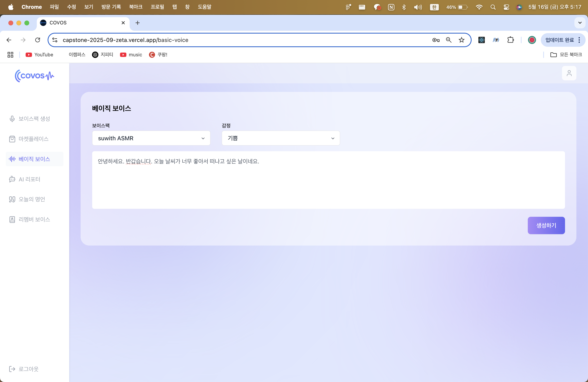This screenshot has width=588, height=382.
Task: Select 베이직 보이스 sidebar tab
Action: (34, 159)
